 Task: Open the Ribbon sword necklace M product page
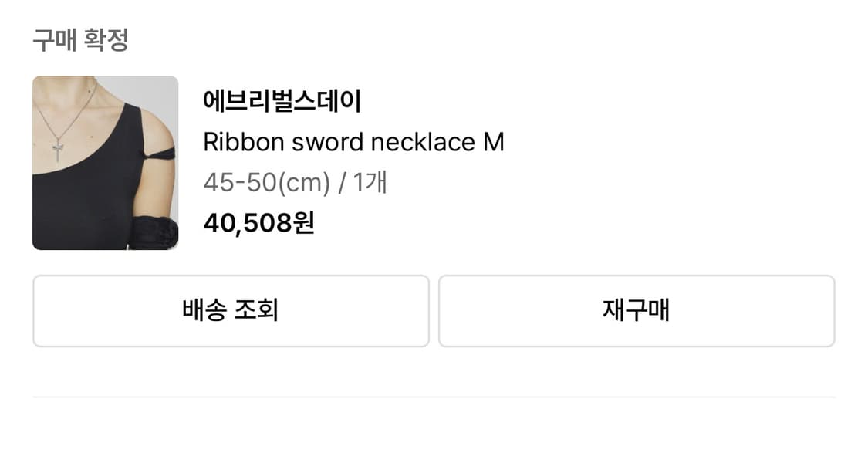(354, 141)
